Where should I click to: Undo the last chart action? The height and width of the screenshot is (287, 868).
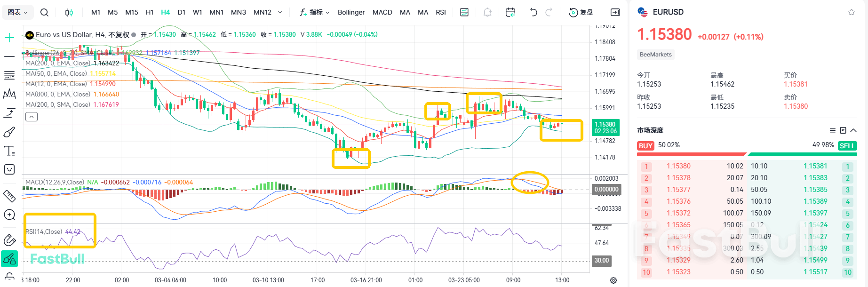tap(534, 12)
